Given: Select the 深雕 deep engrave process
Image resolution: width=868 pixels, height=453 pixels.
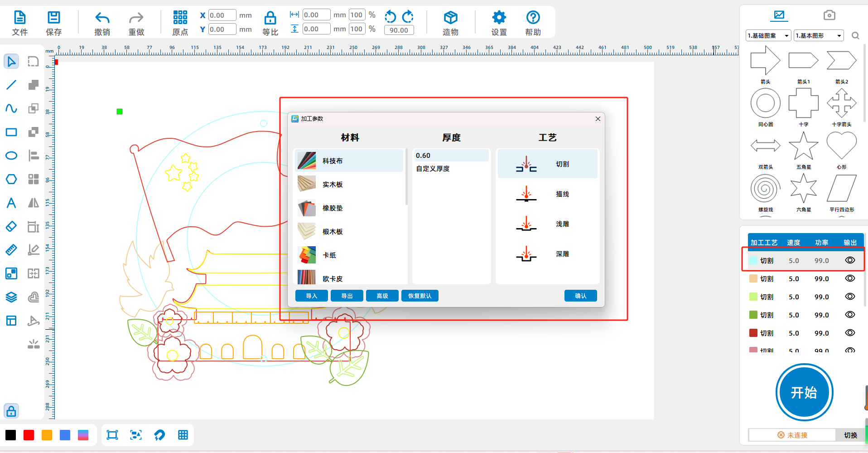Looking at the screenshot, I should (x=548, y=254).
